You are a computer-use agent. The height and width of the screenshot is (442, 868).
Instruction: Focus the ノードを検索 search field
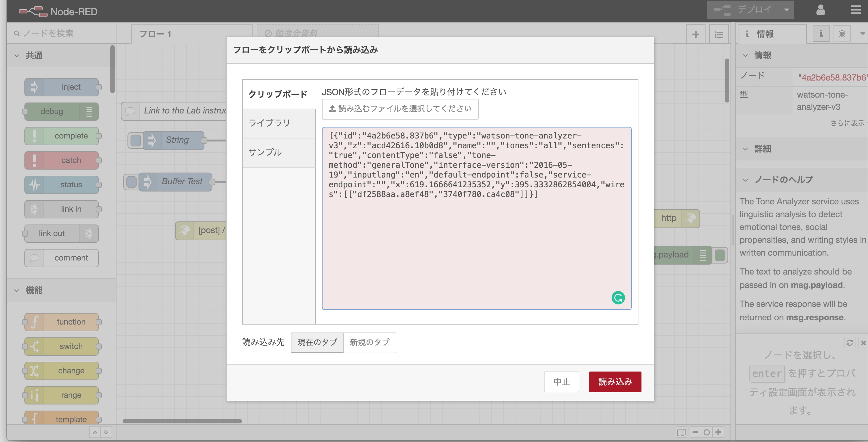click(x=61, y=33)
